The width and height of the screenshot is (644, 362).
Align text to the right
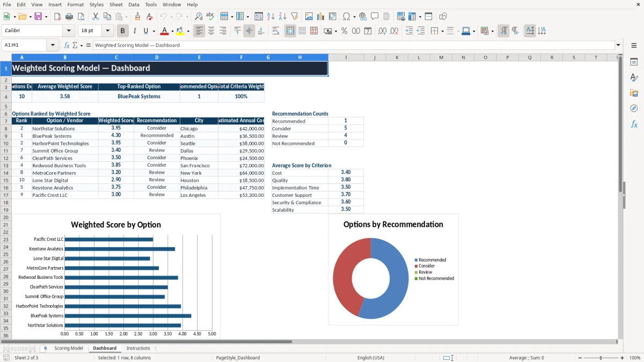[223, 31]
